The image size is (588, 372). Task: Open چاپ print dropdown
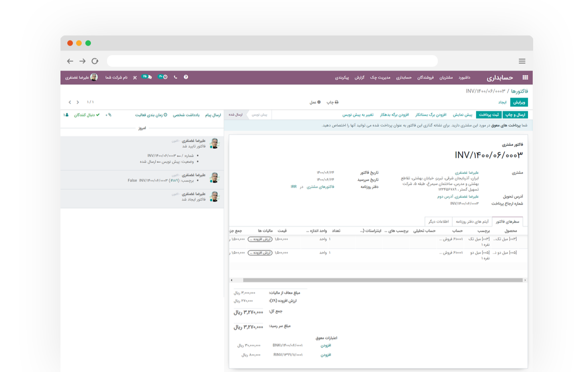coord(332,102)
